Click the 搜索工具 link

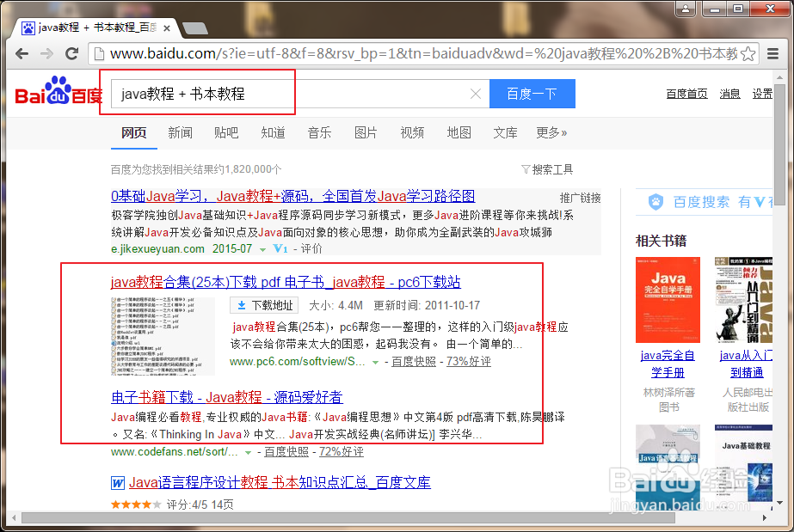tap(552, 169)
